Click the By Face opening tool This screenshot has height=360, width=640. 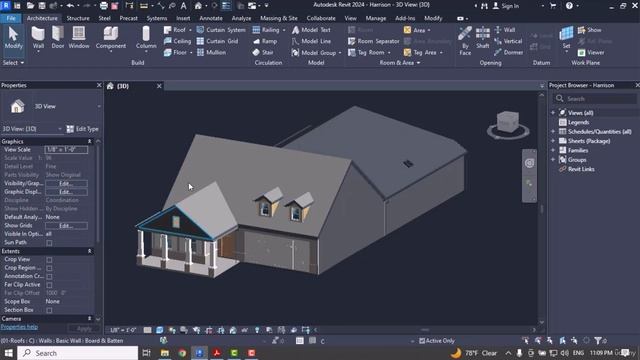[x=465, y=40]
